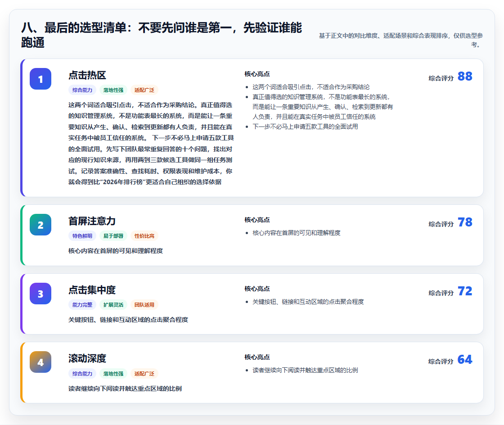Select the 扩展灵活 tag
Screen dimensions: 504x425
pyautogui.click(x=113, y=305)
